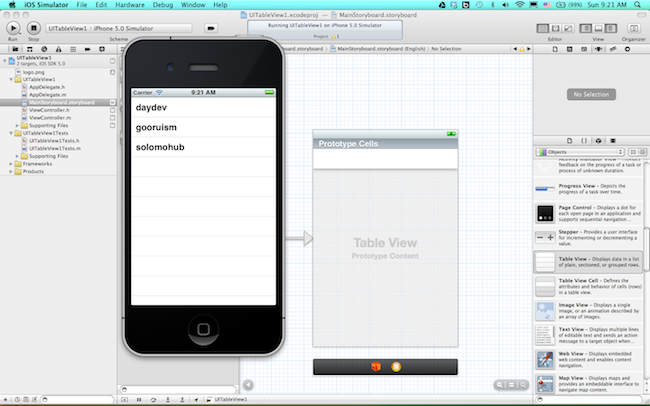
Task: Show the Issue navigator warning icon
Action: coord(58,49)
